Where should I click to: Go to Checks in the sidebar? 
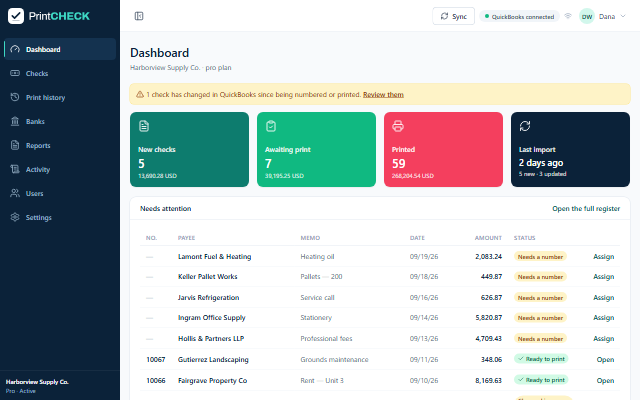coord(60,73)
